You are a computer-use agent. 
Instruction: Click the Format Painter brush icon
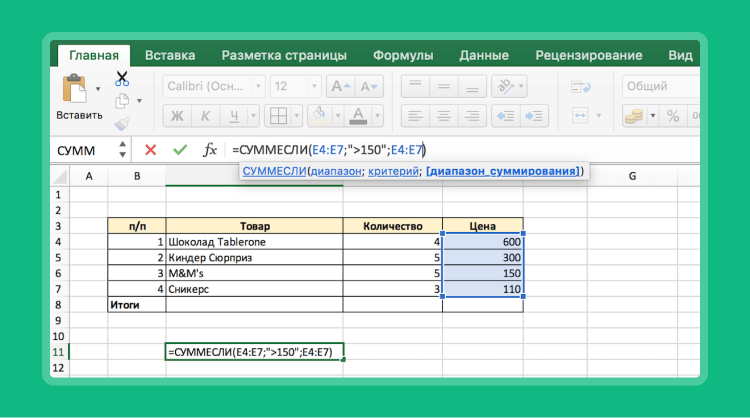point(122,124)
